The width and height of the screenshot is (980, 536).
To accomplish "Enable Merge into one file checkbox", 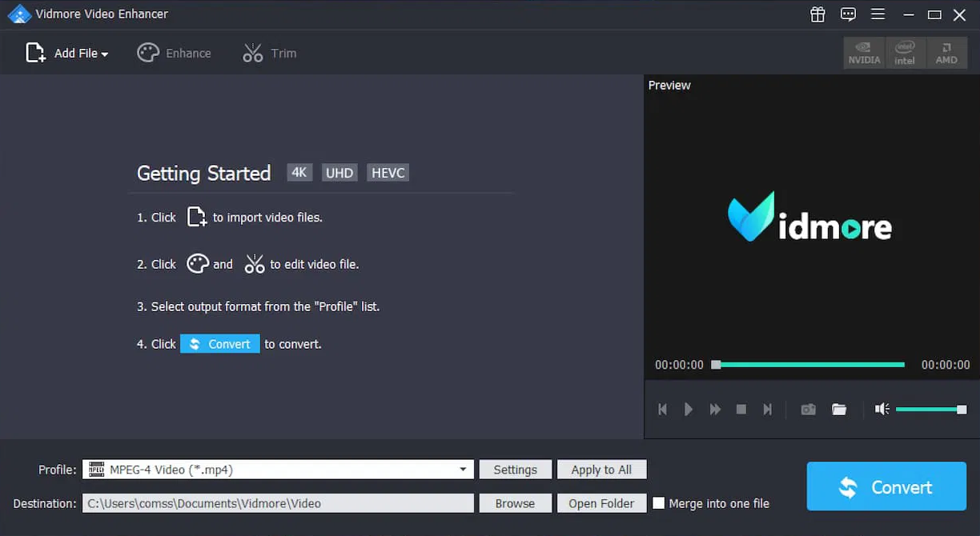I will coord(659,503).
